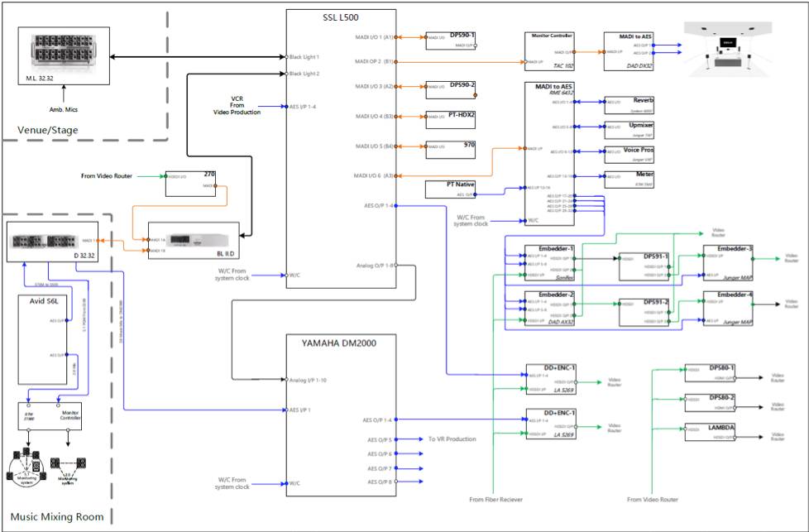This screenshot has height=532, width=809.
Task: Select the 970 block
Action: click(x=451, y=150)
